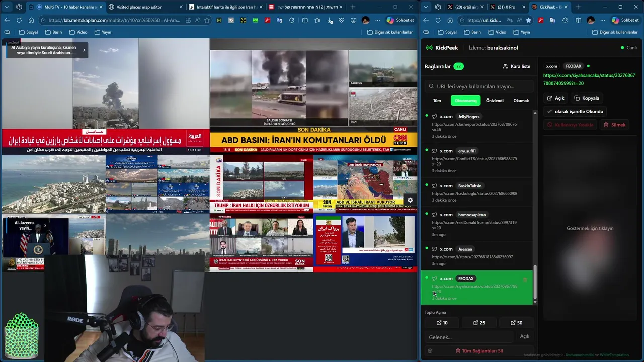This screenshot has width=644, height=362.
Task: Go back in the KickPeek browser window
Action: (426, 20)
